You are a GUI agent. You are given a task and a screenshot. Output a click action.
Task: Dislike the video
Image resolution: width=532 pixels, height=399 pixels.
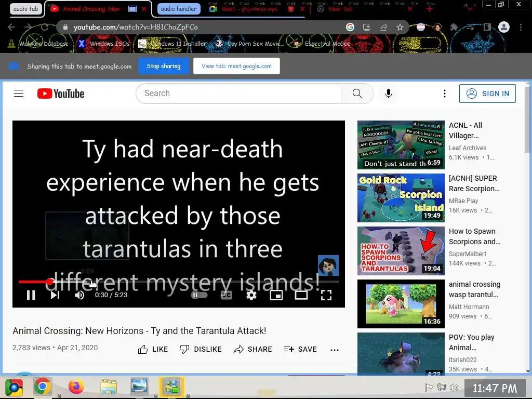click(201, 349)
